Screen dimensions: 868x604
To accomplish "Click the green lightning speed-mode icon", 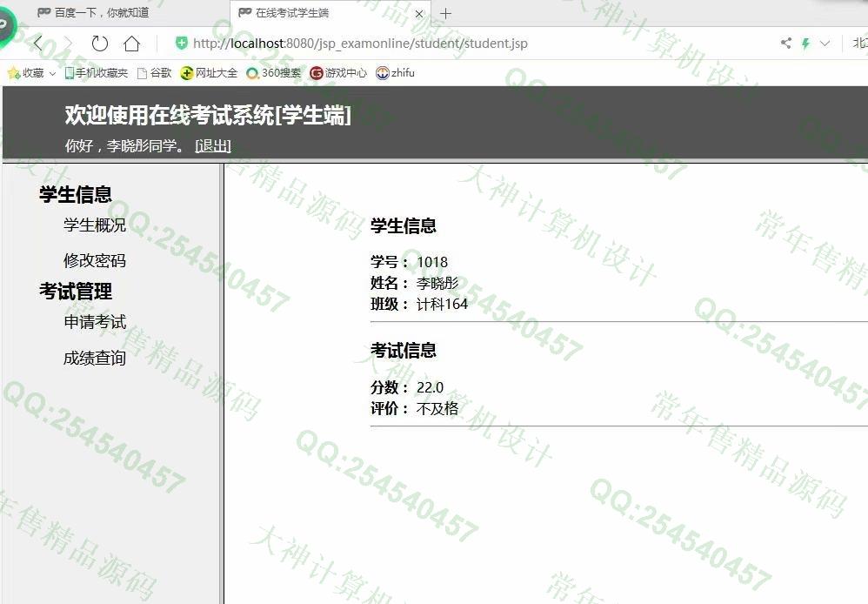I will click(805, 44).
